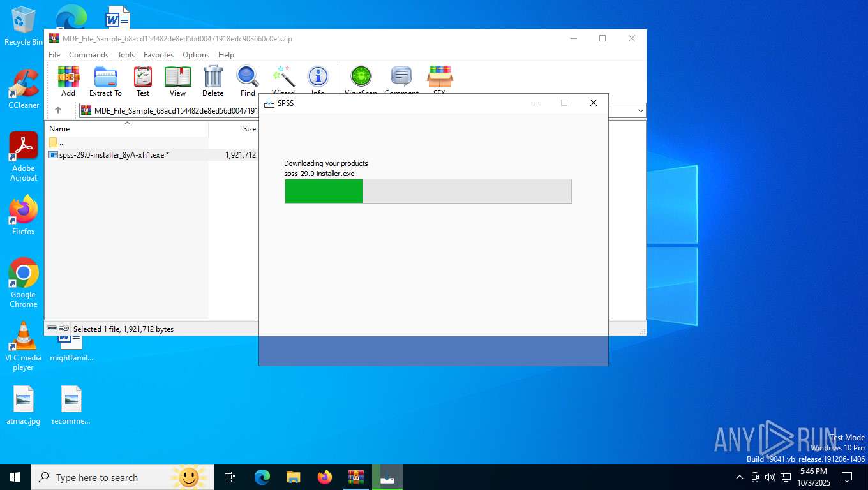Click file size 1,921,712 cell
Image resolution: width=868 pixels, height=490 pixels.
tap(240, 155)
